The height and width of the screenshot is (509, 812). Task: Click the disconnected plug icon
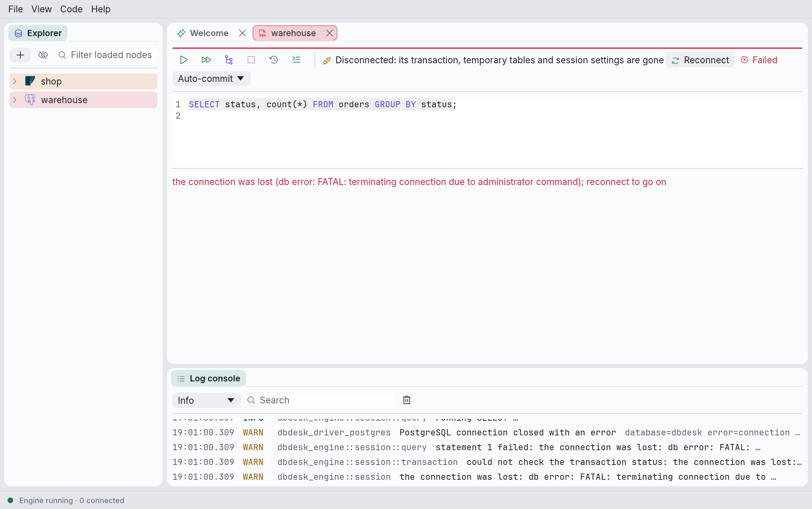pos(327,61)
